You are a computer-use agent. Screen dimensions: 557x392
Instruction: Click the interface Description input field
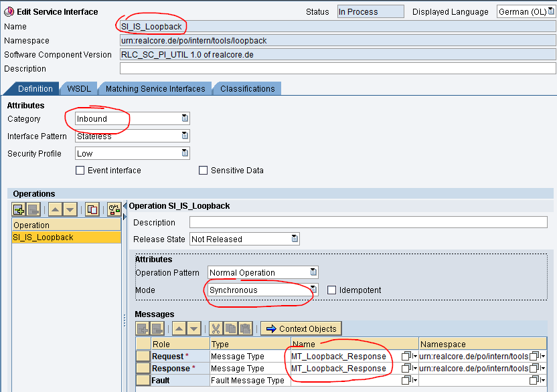coord(337,69)
